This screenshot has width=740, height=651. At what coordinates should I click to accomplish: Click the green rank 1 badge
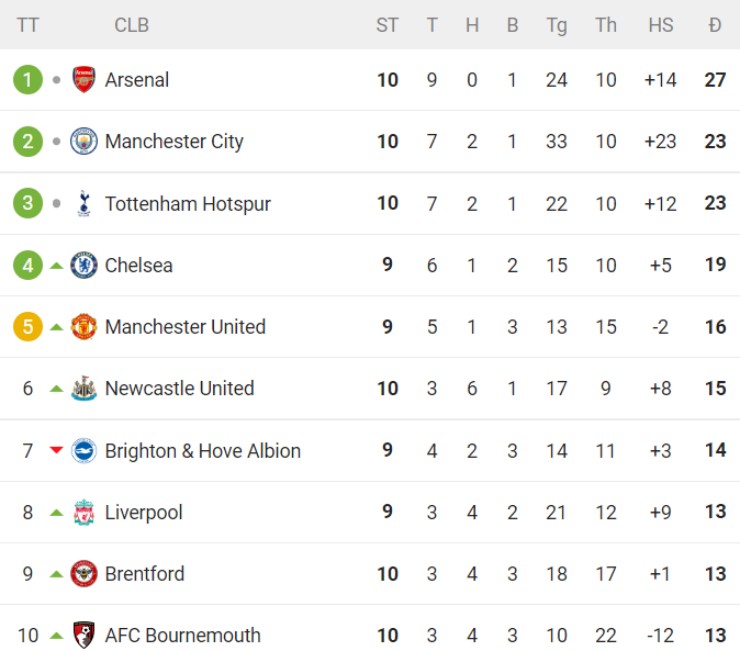pyautogui.click(x=28, y=80)
